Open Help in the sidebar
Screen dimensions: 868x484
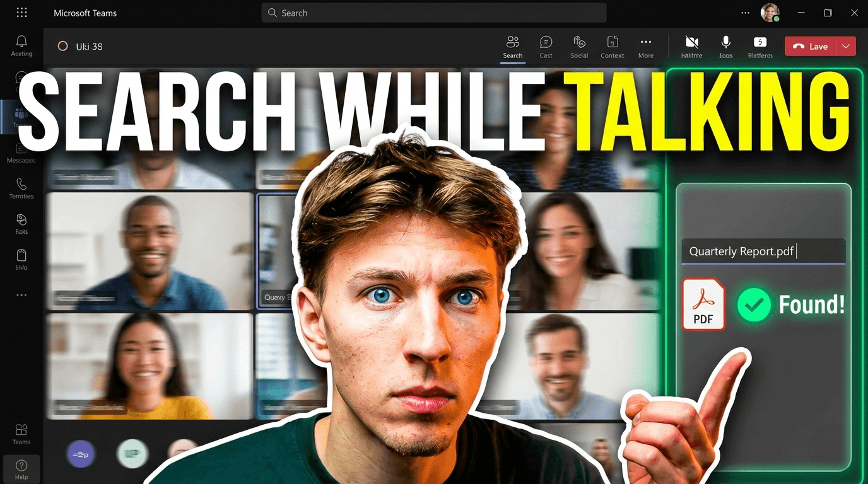point(21,469)
